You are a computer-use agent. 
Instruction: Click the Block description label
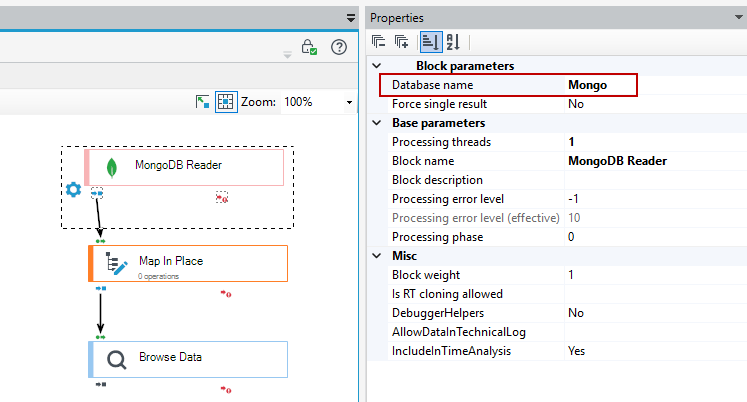(437, 180)
